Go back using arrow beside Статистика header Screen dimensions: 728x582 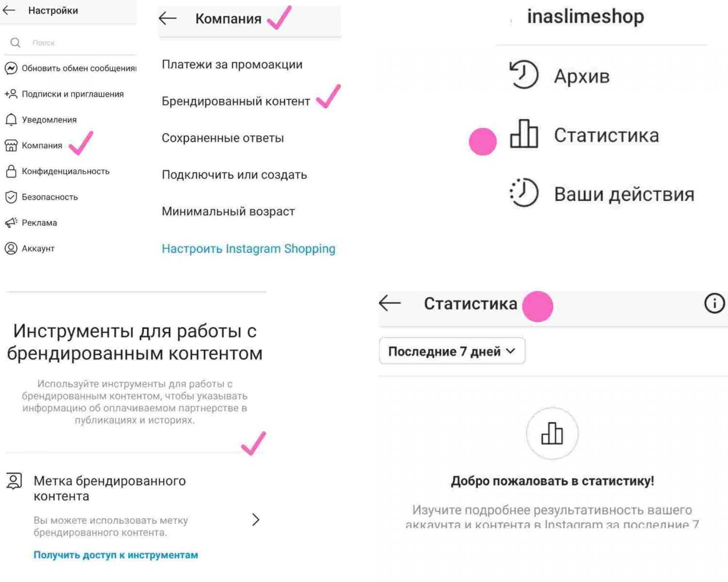[390, 303]
